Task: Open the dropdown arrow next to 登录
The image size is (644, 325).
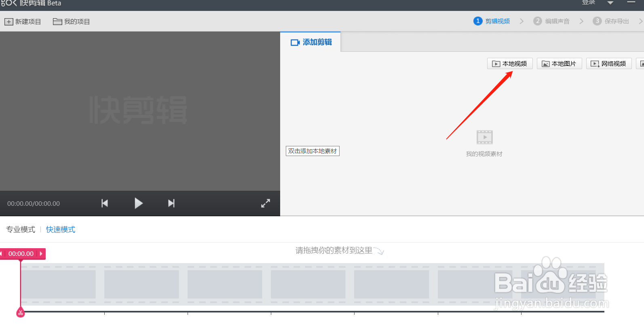Action: (x=610, y=3)
